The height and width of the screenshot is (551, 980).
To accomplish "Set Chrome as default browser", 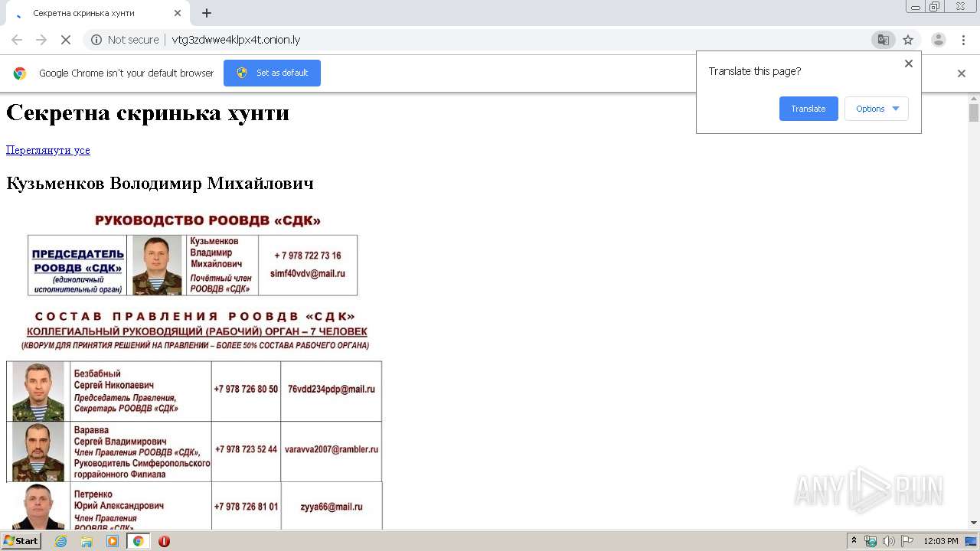I will coord(272,73).
